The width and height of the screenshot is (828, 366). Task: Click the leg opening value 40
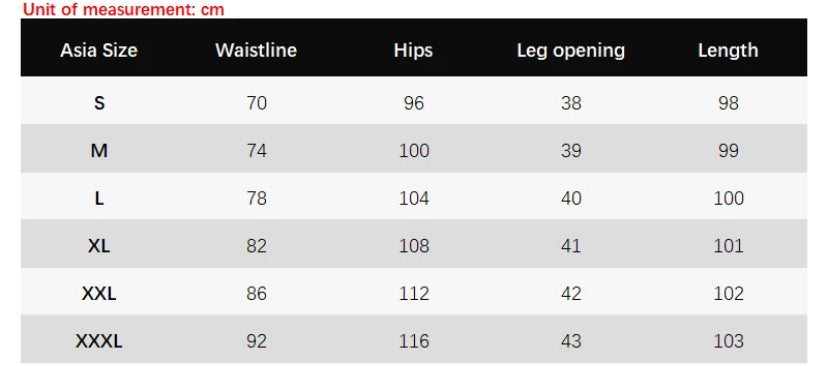pyautogui.click(x=571, y=198)
